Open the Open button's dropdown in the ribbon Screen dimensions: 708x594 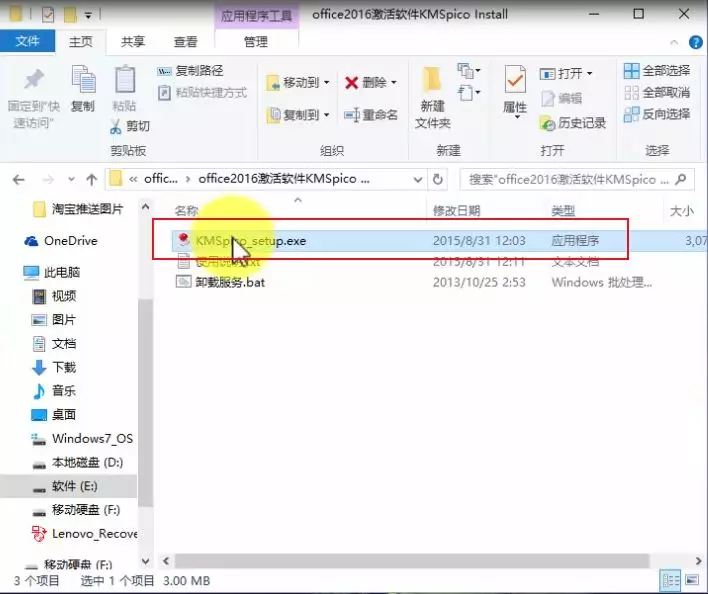coord(590,74)
